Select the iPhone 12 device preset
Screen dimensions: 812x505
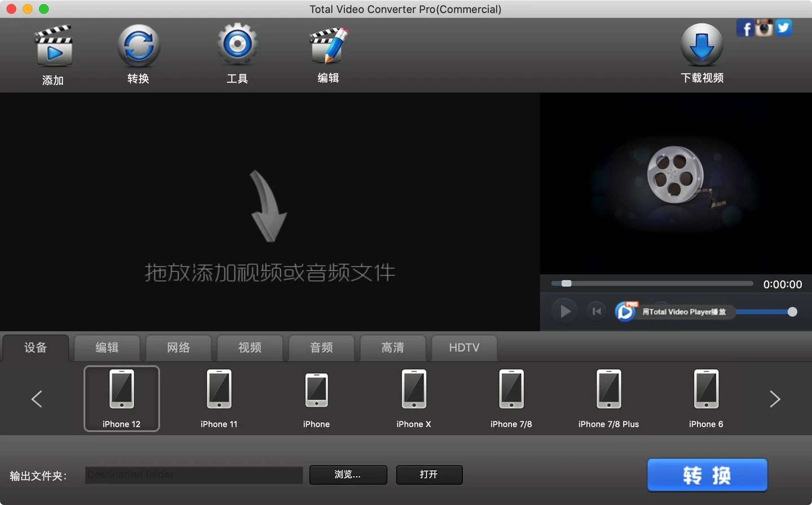(122, 398)
